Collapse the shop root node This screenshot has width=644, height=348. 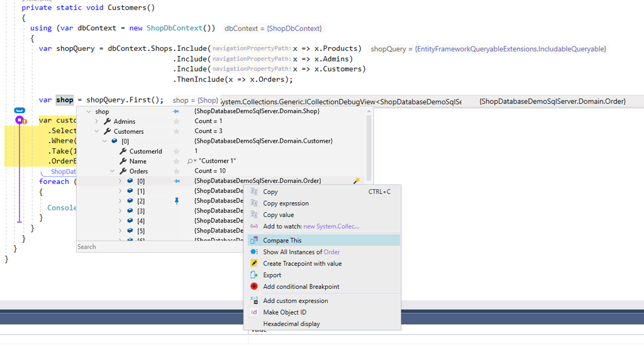pyautogui.click(x=89, y=111)
